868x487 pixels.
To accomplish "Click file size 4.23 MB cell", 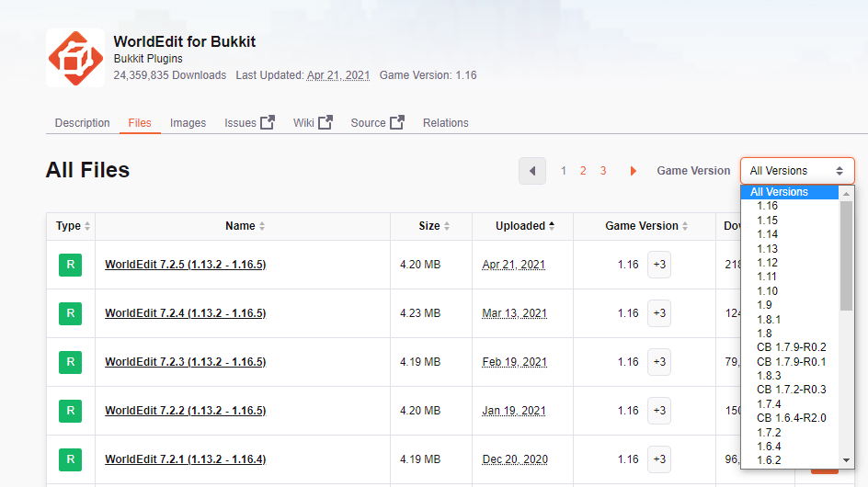I will pyautogui.click(x=420, y=313).
